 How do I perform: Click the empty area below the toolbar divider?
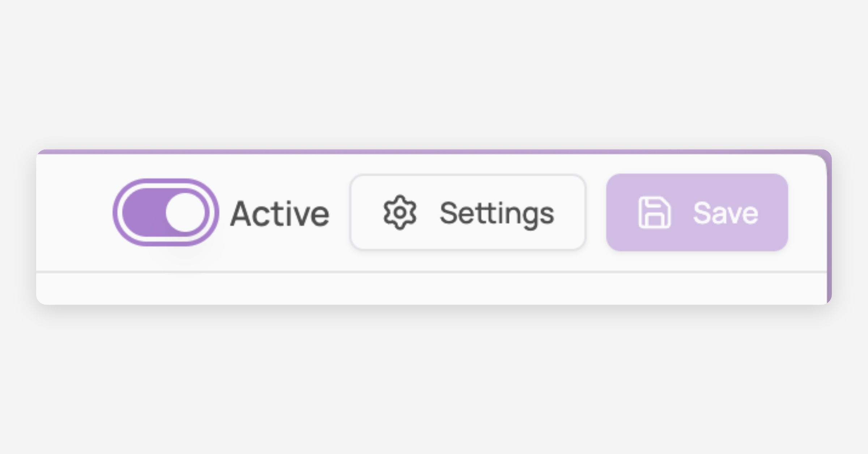431,289
